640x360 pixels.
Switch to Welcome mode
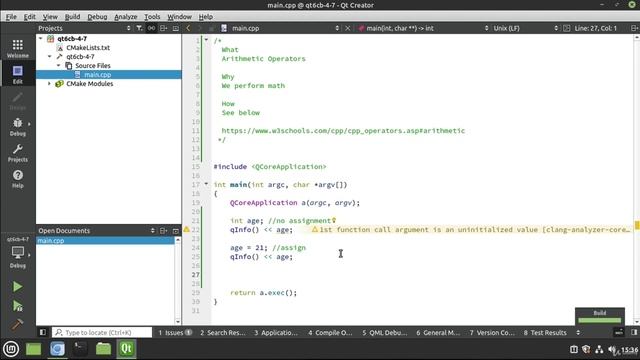coord(18,48)
